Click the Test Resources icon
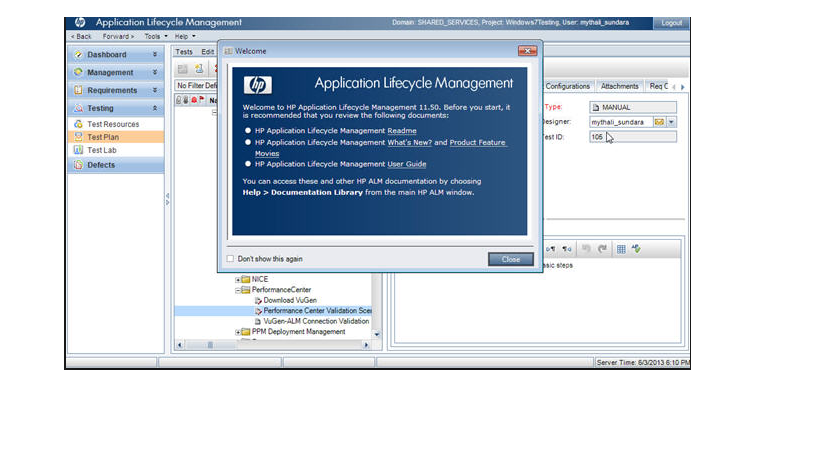Image resolution: width=831 pixels, height=467 pixels. tap(78, 124)
